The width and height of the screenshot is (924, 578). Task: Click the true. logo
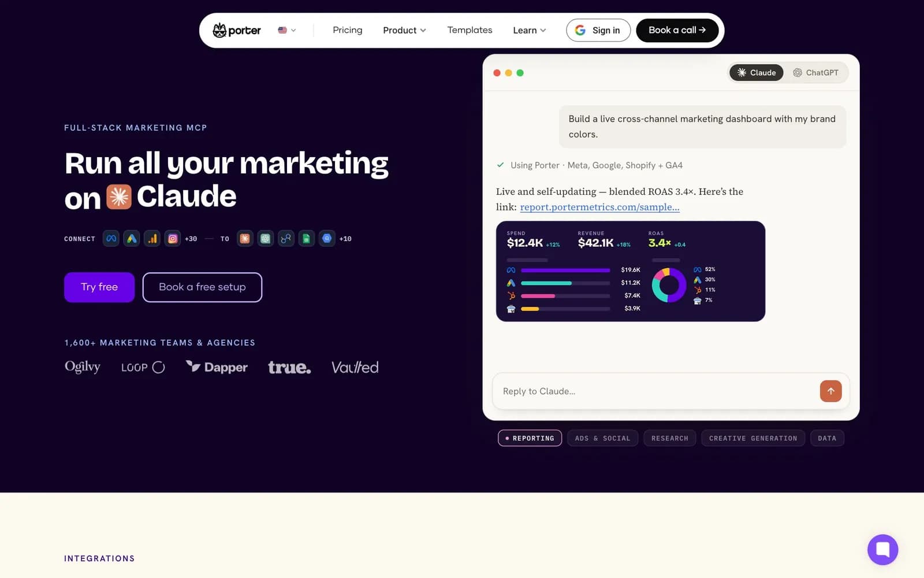point(289,367)
